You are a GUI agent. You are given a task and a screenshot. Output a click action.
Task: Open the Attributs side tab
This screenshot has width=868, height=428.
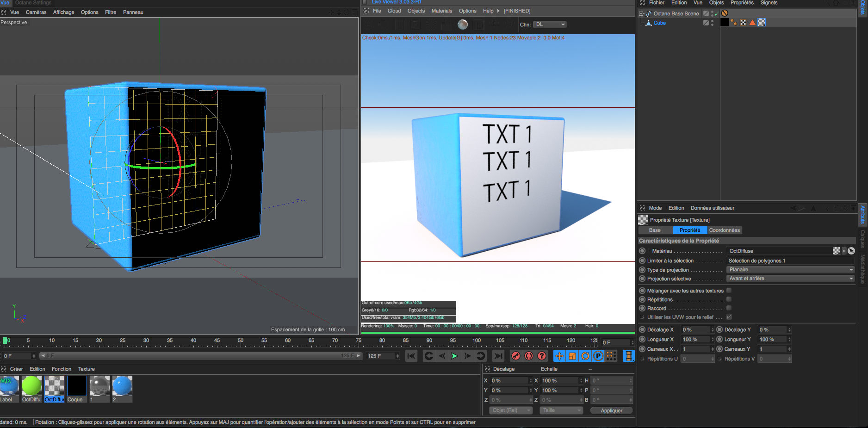pos(862,215)
